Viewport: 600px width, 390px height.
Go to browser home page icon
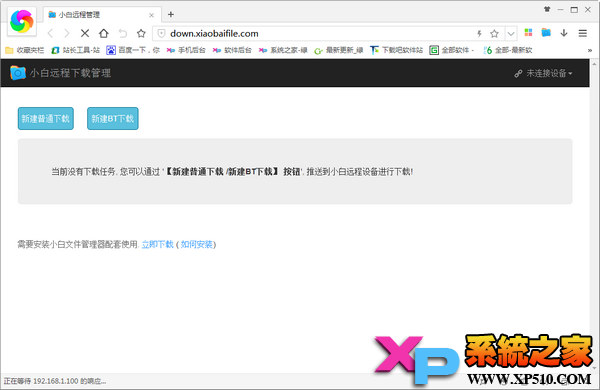(104, 33)
